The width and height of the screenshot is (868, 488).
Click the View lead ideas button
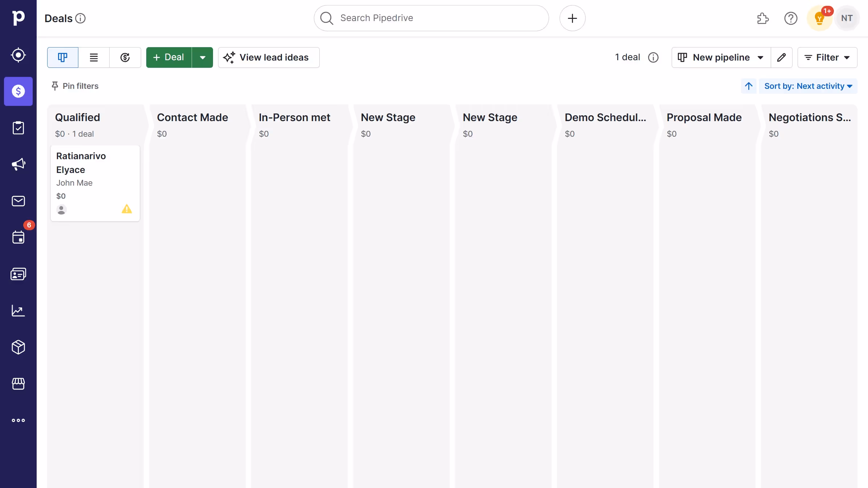pos(269,57)
